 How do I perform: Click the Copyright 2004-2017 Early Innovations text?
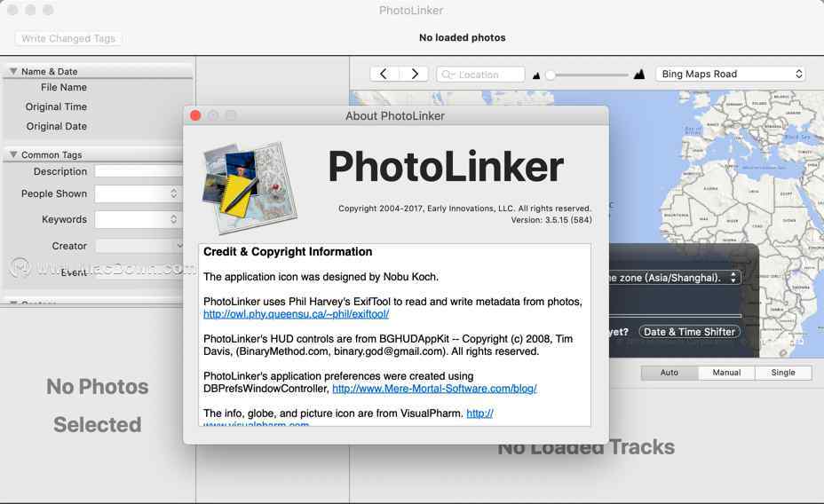pyautogui.click(x=464, y=209)
